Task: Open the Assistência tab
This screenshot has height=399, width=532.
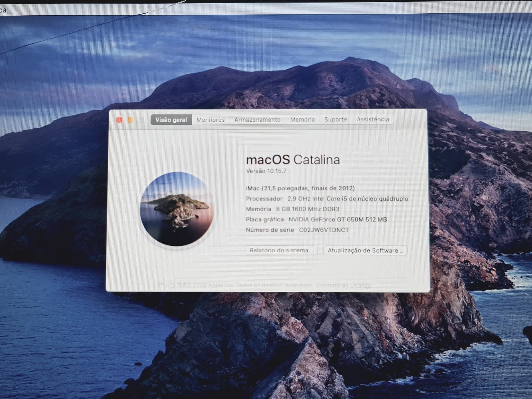Action: (373, 119)
